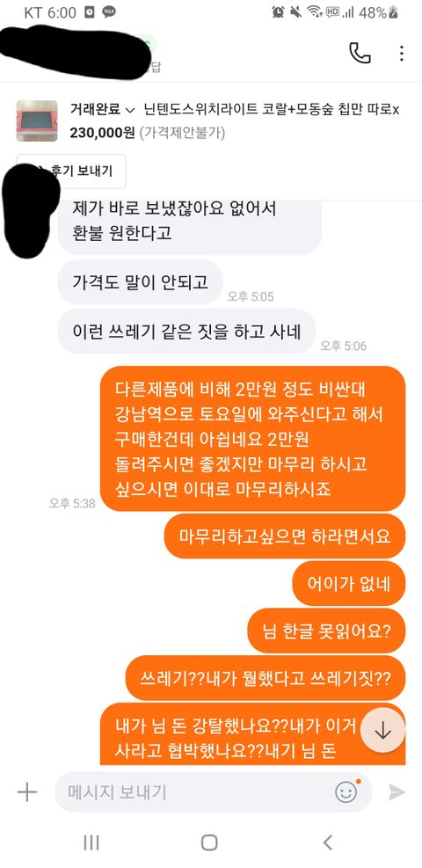Screen dimensions: 422x868
Task: Click the 후기 보내기 button
Action: (71, 171)
